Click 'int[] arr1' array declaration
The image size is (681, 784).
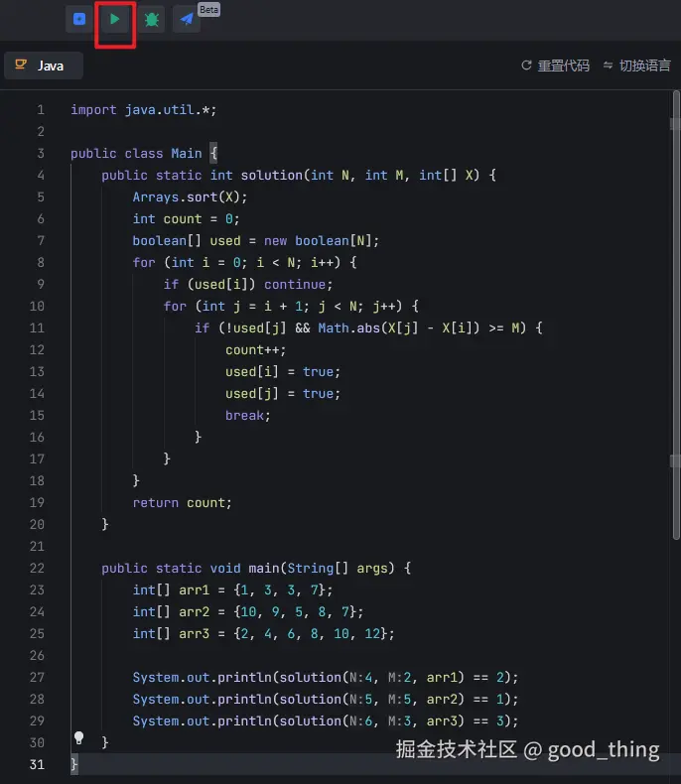(x=232, y=590)
